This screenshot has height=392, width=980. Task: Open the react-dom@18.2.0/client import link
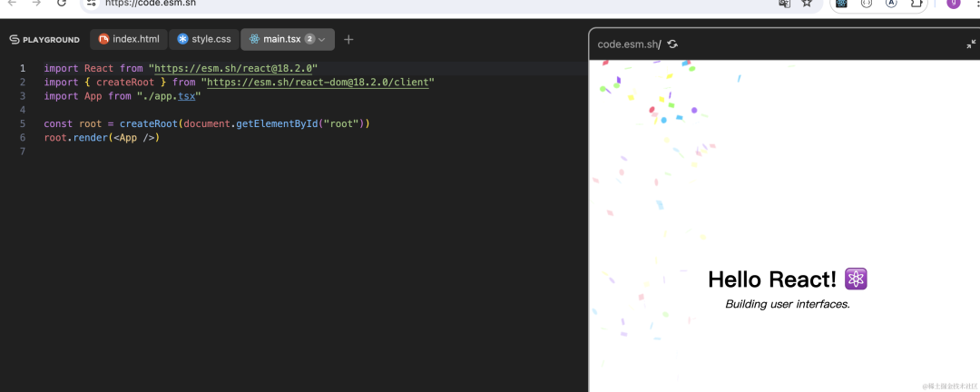click(x=318, y=82)
